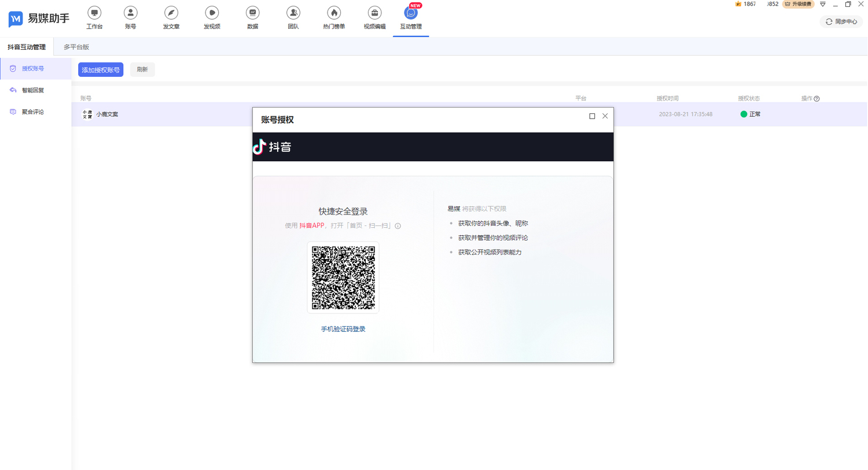868x470 pixels.
Task: Select 授权账号 in sidebar
Action: click(x=36, y=69)
